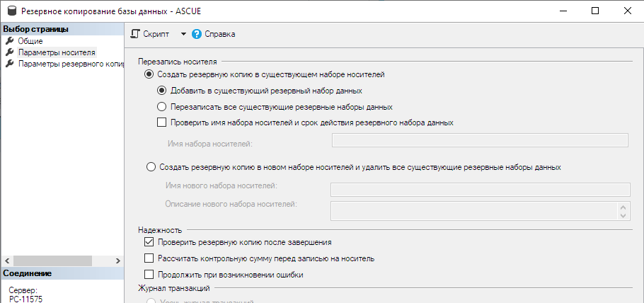Click wrench icon beside Параметры резервного копирования
This screenshot has width=644, height=303.
coord(10,63)
